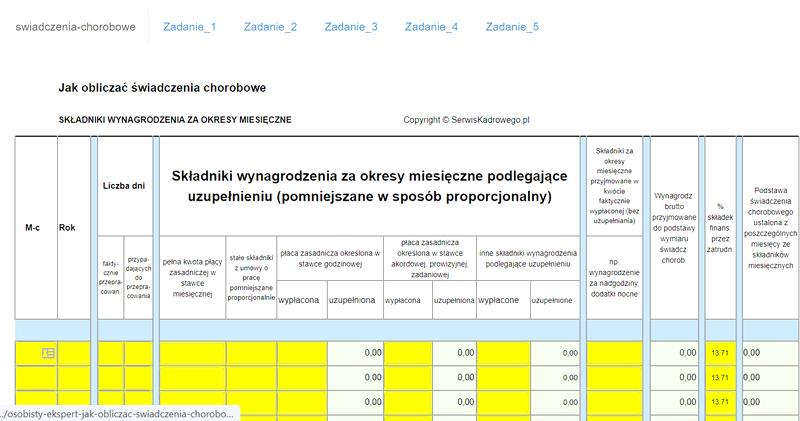Select first-row 'wypłacone' other components cell
Viewport: 800px width, 421px height.
tap(504, 353)
